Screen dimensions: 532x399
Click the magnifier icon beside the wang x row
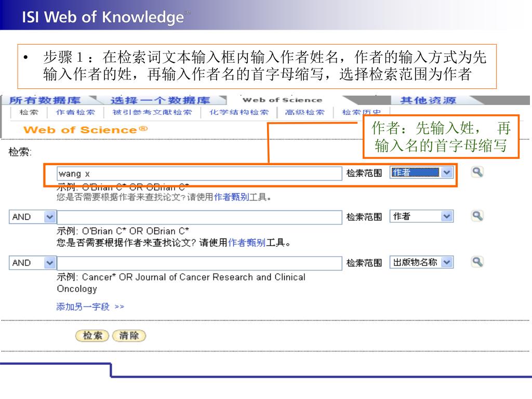[x=477, y=172]
